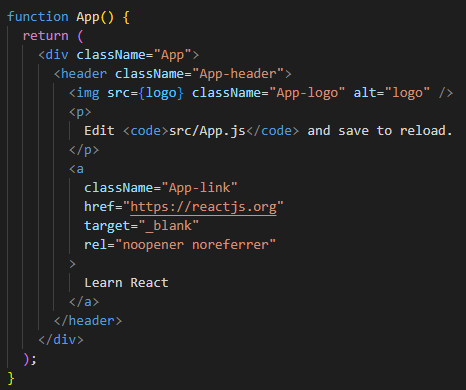Click the word 'Edit' in the paragraph
The height and width of the screenshot is (390, 466).
99,131
